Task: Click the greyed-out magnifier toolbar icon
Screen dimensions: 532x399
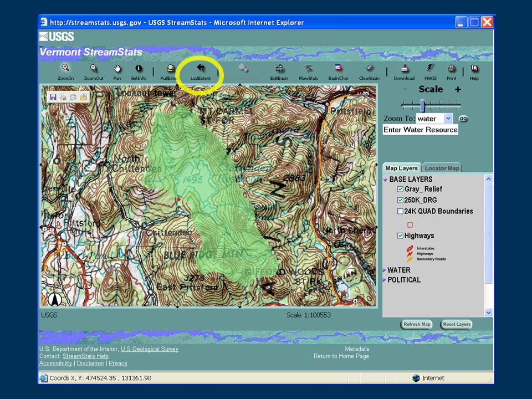Action: [243, 68]
